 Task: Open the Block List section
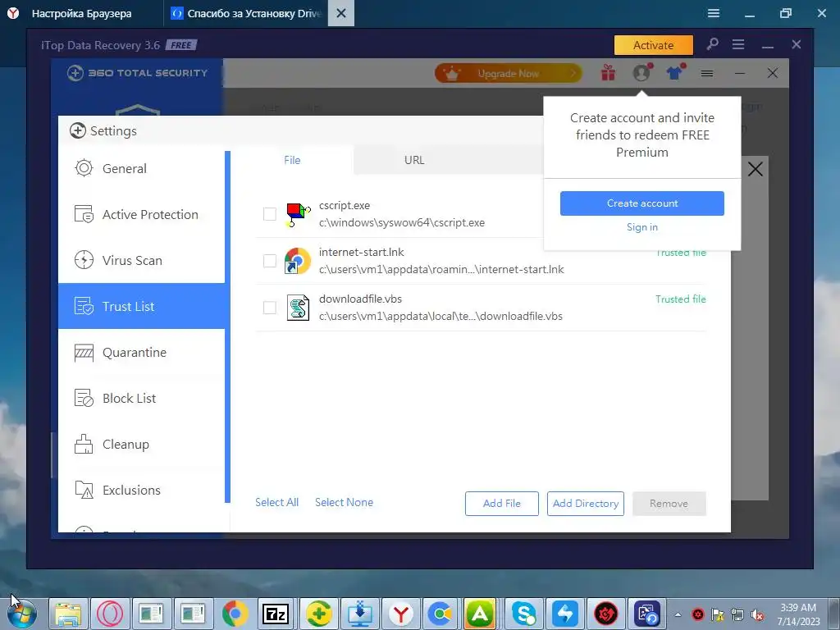[141, 398]
